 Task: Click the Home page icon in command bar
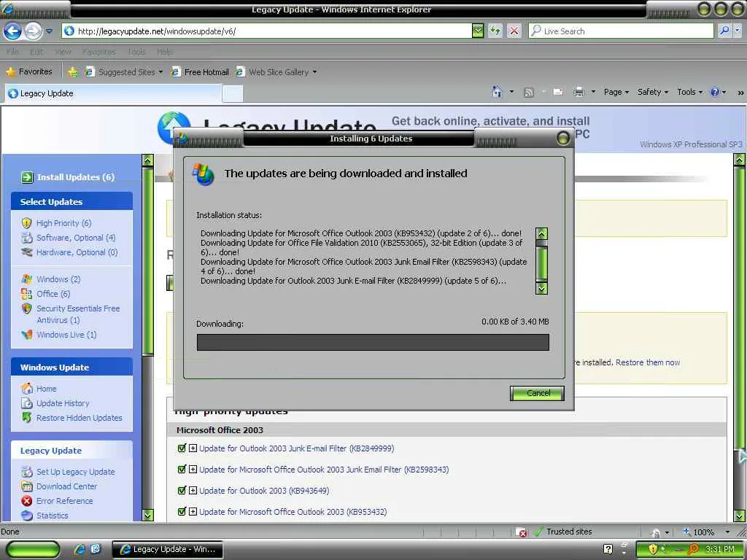click(496, 92)
